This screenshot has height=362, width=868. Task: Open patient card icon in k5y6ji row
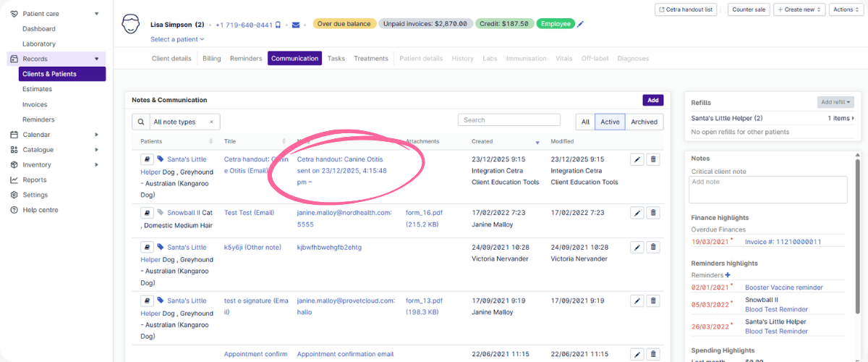click(x=145, y=248)
